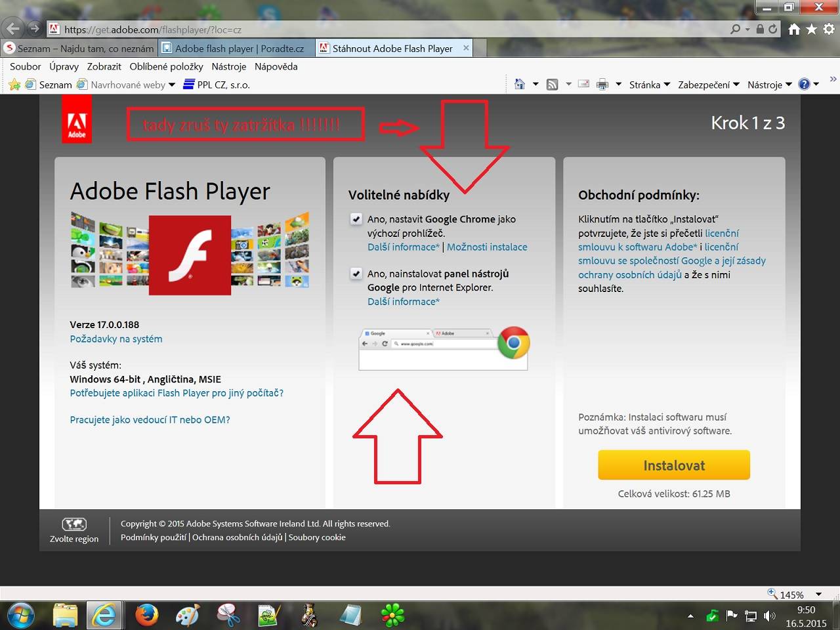Open Pracujete jako vedoucí IT nebo OEM link
The image size is (840, 630).
(150, 419)
